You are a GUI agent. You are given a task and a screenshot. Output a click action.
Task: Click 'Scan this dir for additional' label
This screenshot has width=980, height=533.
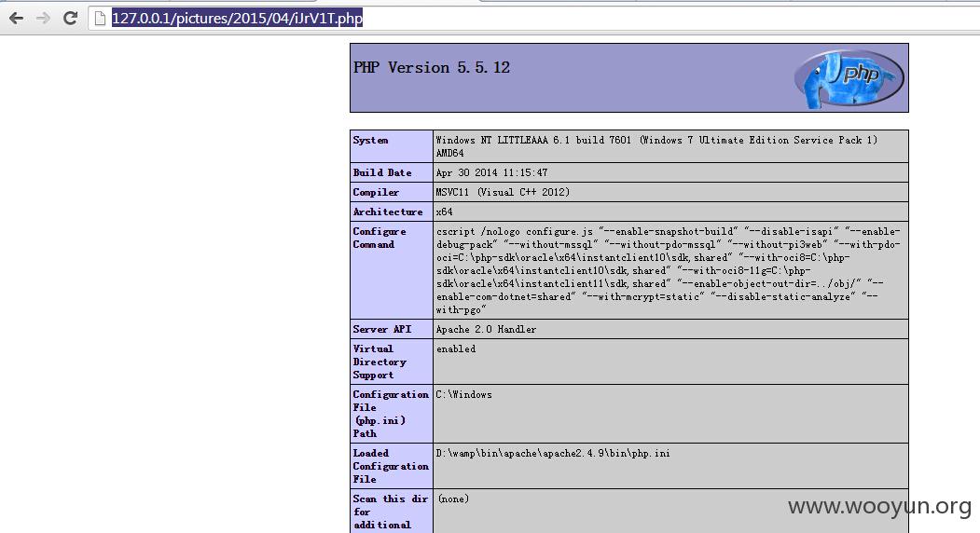[391, 512]
